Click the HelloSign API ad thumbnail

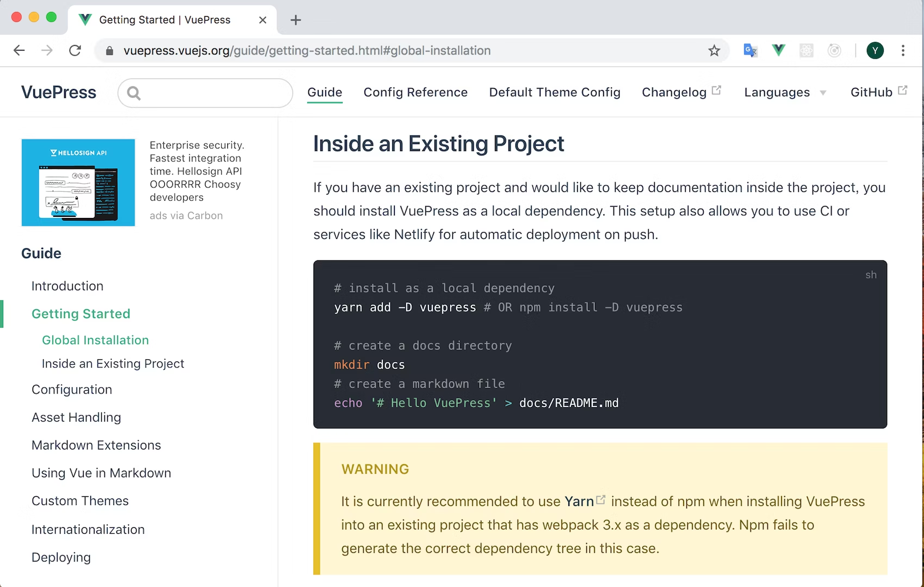click(78, 183)
